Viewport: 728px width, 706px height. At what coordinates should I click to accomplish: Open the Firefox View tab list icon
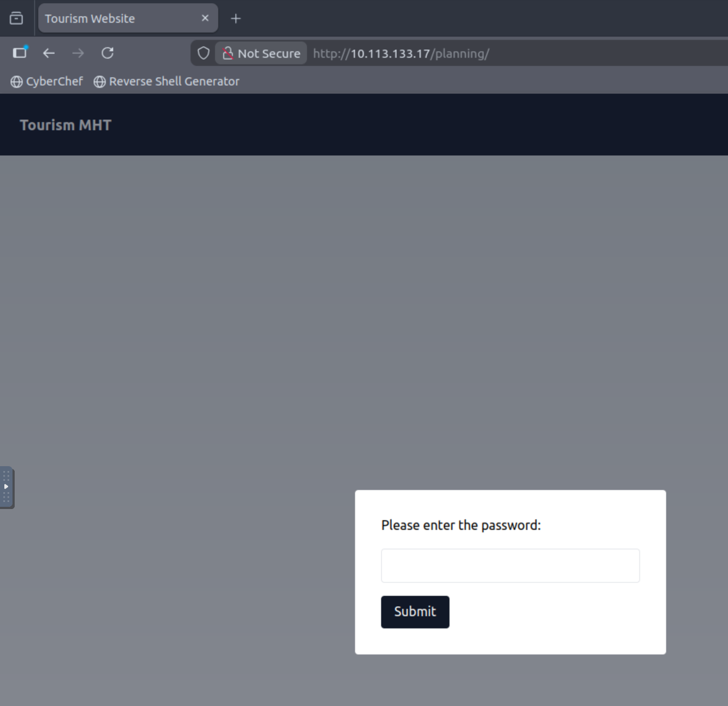click(x=16, y=18)
